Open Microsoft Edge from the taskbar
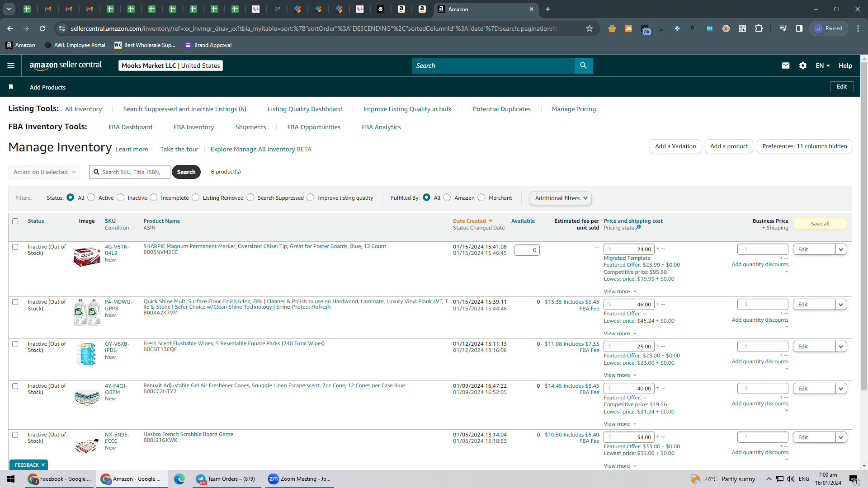 point(179,479)
